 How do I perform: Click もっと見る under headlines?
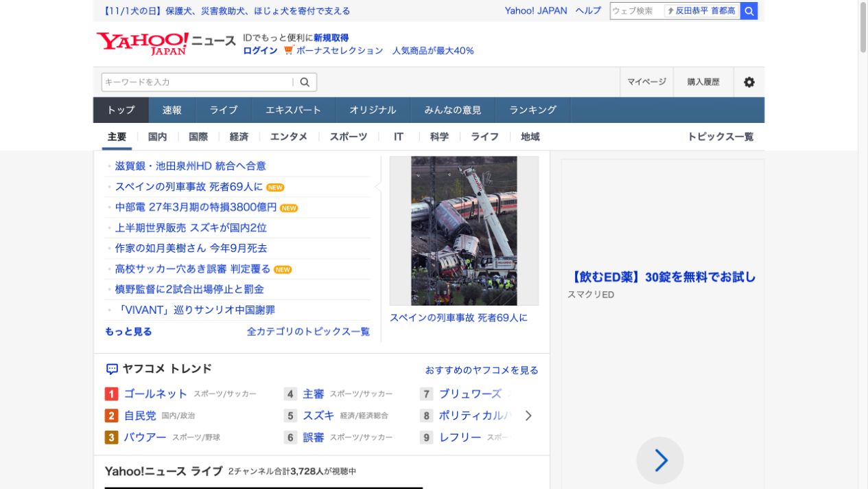pos(128,332)
